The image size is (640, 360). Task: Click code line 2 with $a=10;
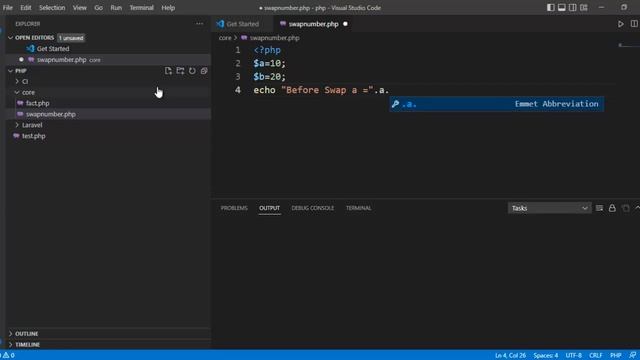[x=269, y=63]
